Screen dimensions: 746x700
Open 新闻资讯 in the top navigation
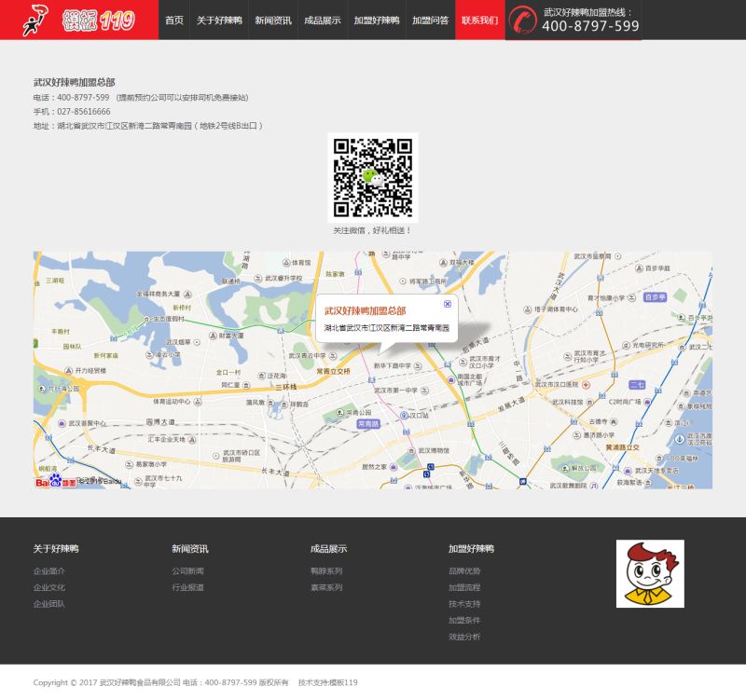pos(273,20)
